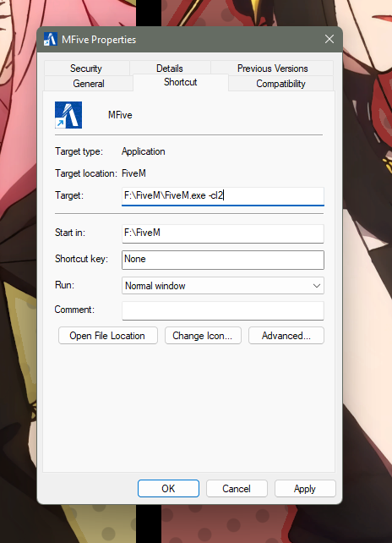Click the 'Comment:' label
The image size is (392, 543).
(x=74, y=310)
